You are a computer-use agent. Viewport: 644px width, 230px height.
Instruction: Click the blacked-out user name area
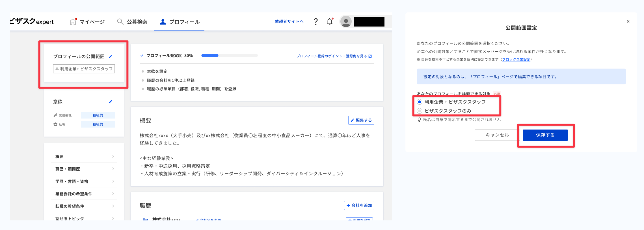point(369,21)
